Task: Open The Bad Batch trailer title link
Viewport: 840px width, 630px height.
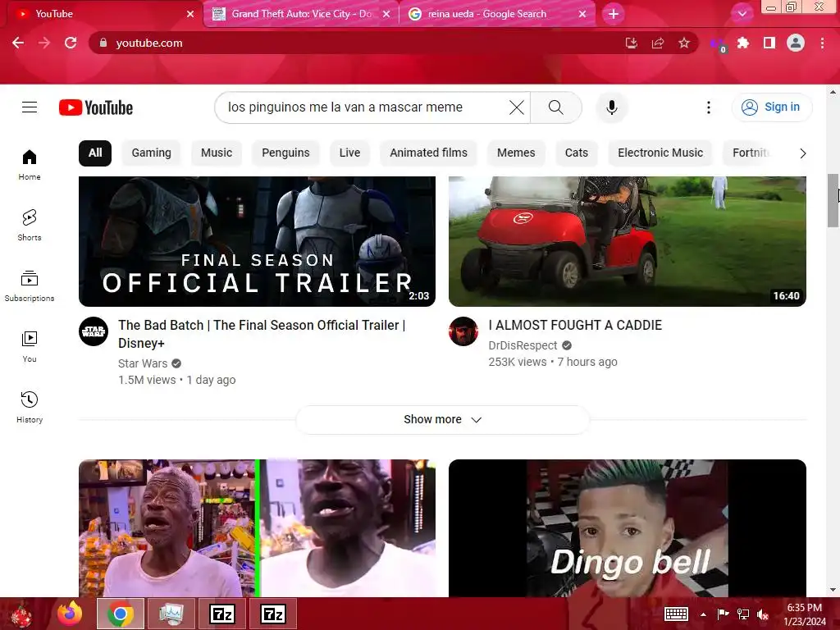Action: (262, 334)
